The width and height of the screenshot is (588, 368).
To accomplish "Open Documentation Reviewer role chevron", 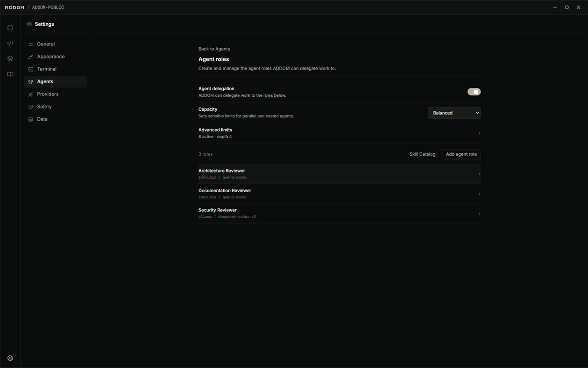I will pos(479,194).
